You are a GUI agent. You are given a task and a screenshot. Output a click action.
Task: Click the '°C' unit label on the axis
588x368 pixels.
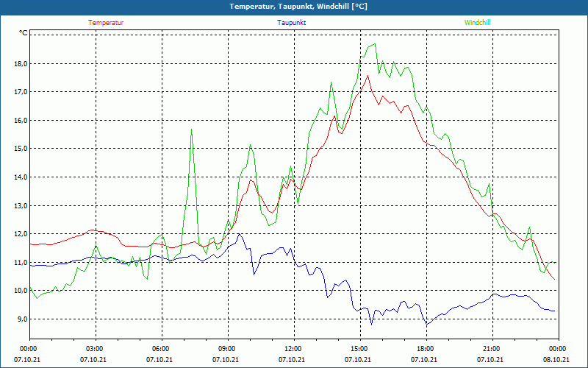24,33
